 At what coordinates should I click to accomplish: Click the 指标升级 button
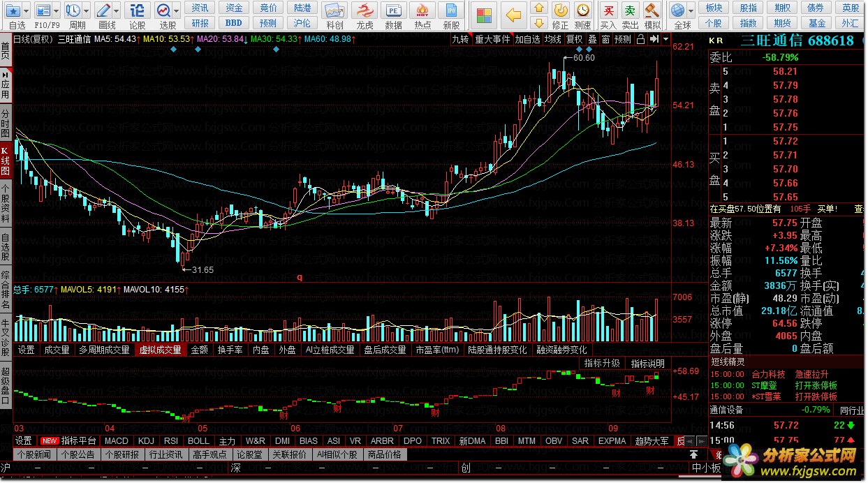click(x=602, y=363)
